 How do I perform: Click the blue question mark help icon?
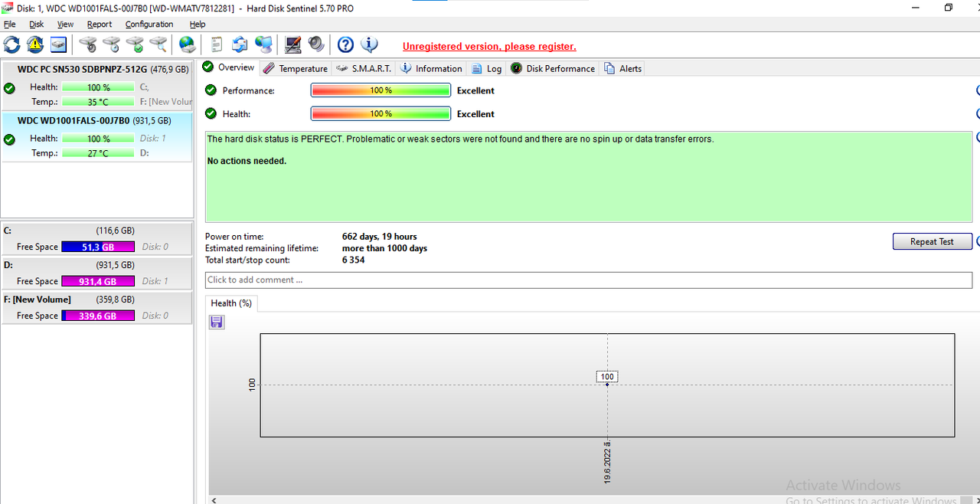click(345, 44)
